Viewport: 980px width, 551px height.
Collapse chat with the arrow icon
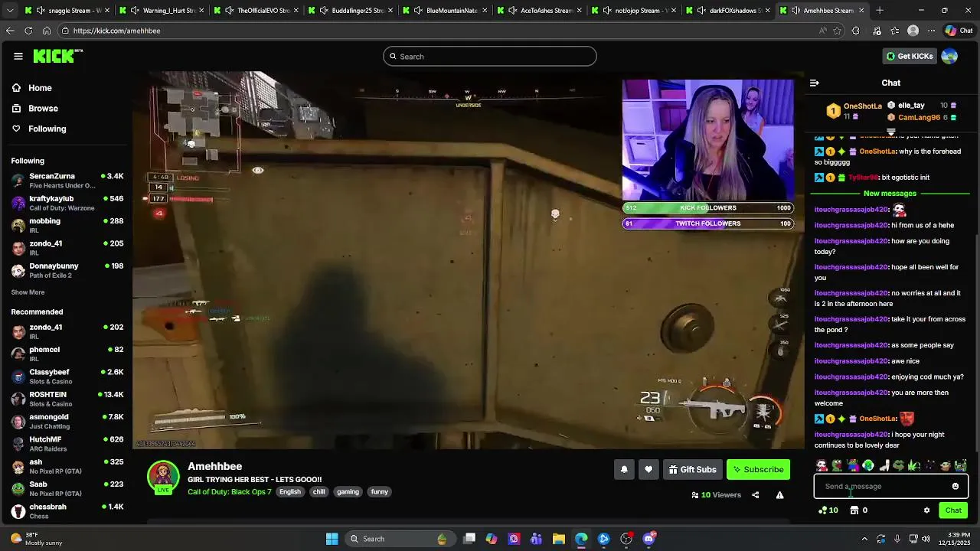(x=815, y=83)
